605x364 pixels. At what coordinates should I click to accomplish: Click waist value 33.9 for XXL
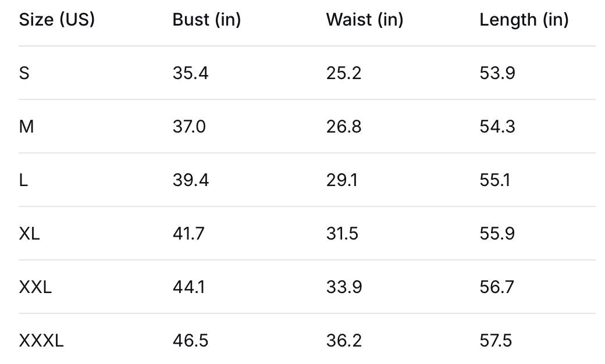coord(344,287)
